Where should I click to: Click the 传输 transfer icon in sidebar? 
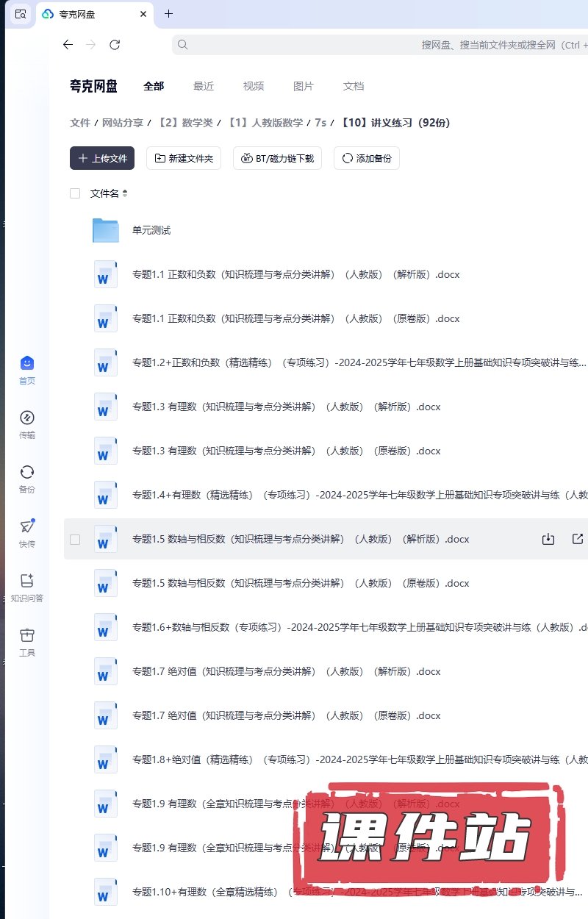pos(27,424)
